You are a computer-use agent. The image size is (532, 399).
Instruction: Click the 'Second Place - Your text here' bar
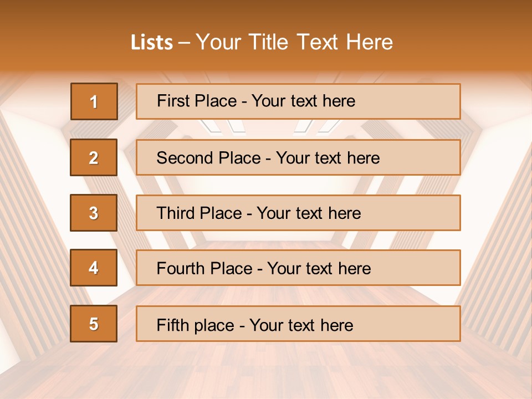tap(298, 157)
